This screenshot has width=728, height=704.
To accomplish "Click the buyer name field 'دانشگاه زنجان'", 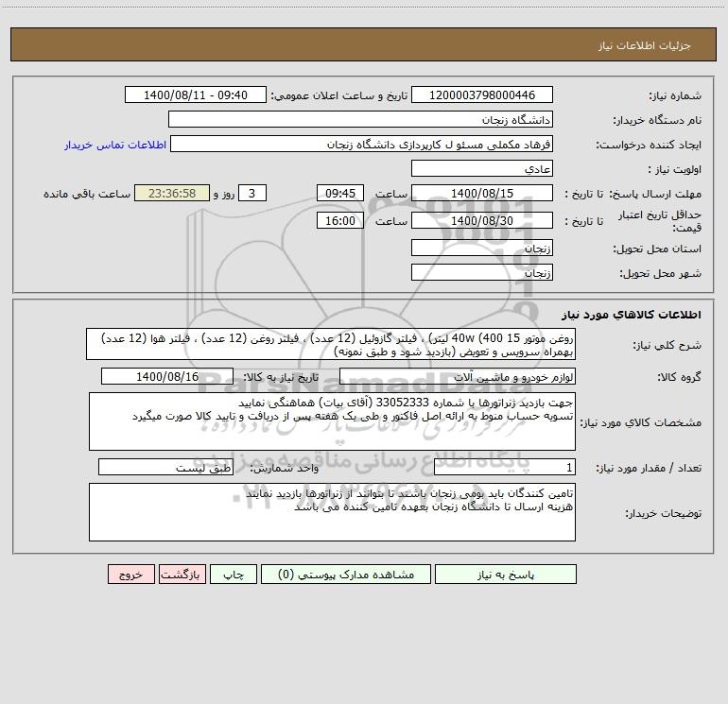I will point(360,119).
